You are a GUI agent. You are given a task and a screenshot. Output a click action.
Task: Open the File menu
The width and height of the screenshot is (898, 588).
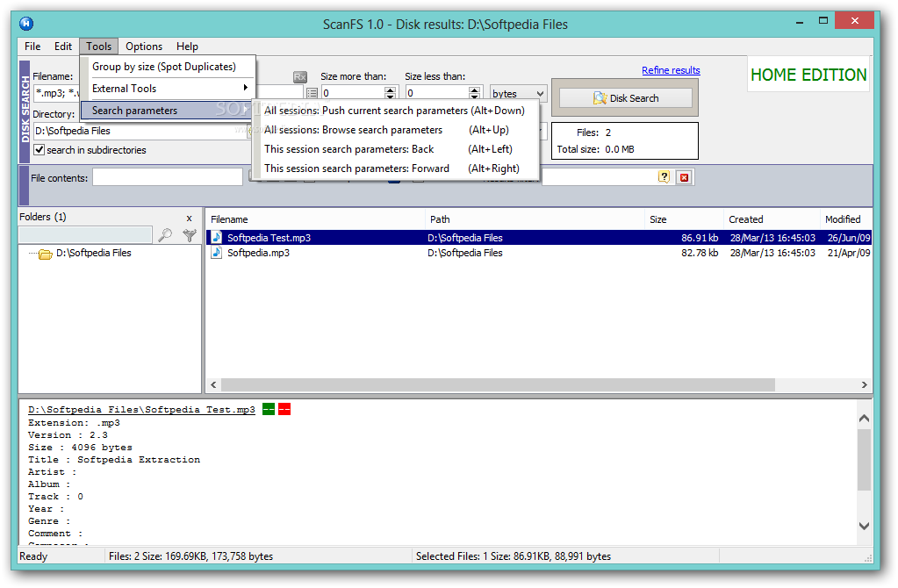click(32, 47)
